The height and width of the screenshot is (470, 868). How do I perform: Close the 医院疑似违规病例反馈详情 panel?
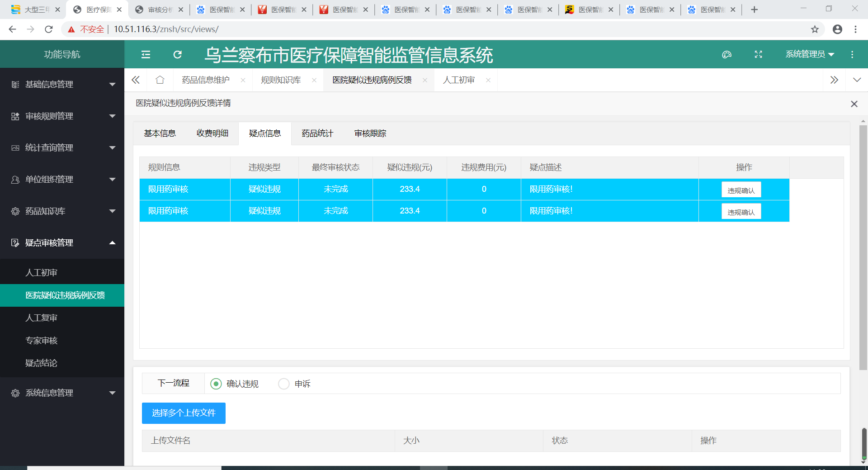click(x=854, y=104)
